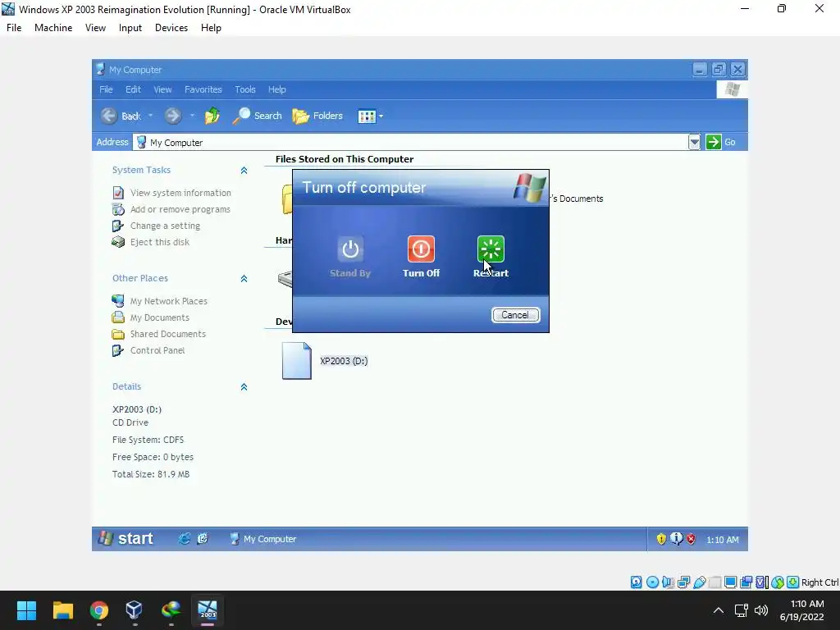Screen dimensions: 840x630
Task: Open Control Panel link
Action: coord(157,350)
